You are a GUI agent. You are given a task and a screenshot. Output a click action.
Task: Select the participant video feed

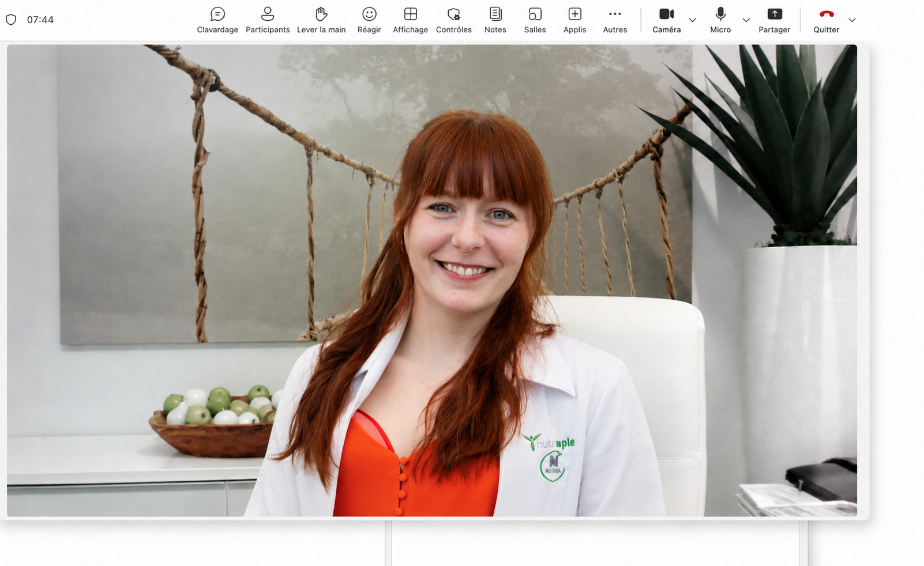[x=432, y=281]
